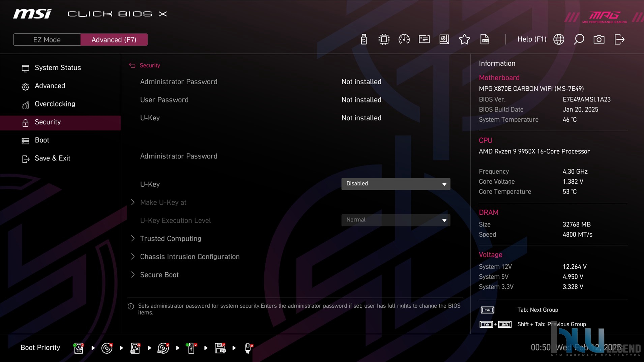Click the back arrow beside Security breadcrumb
Image resolution: width=644 pixels, height=362 pixels.
pos(132,65)
